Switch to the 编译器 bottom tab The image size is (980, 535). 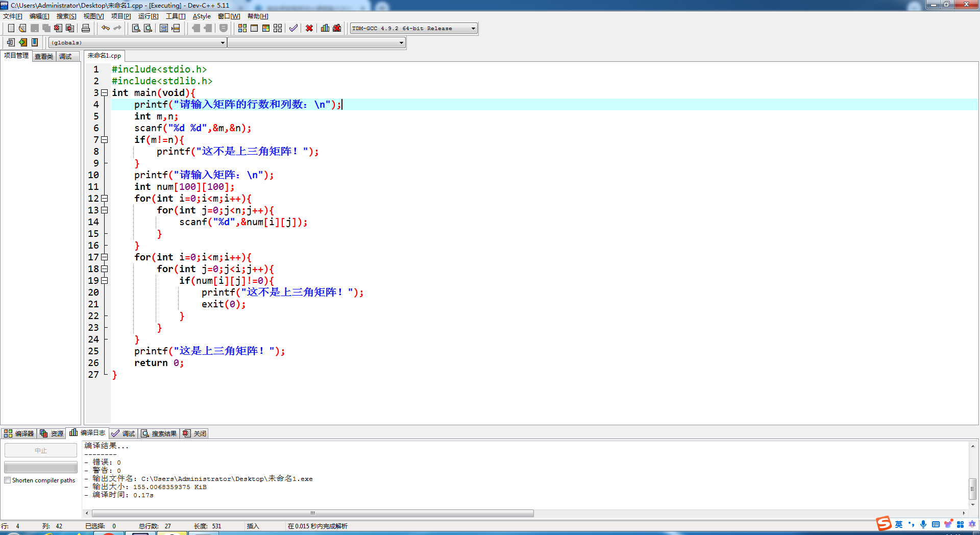coord(19,433)
